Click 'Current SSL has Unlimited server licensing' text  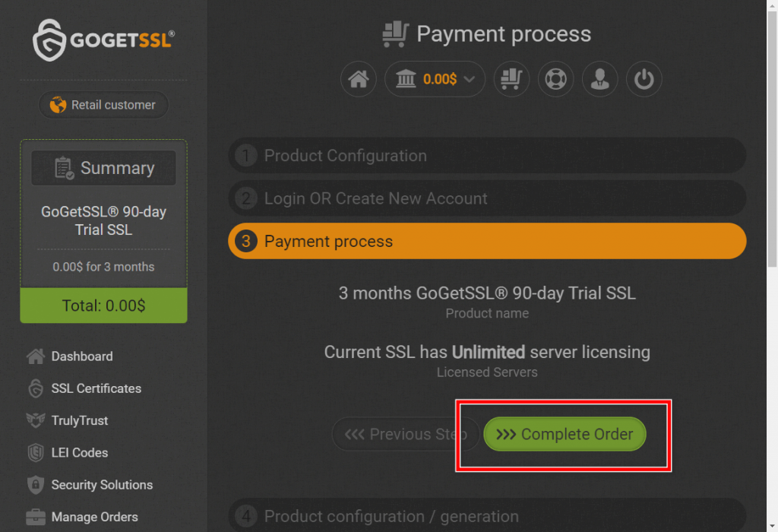487,352
